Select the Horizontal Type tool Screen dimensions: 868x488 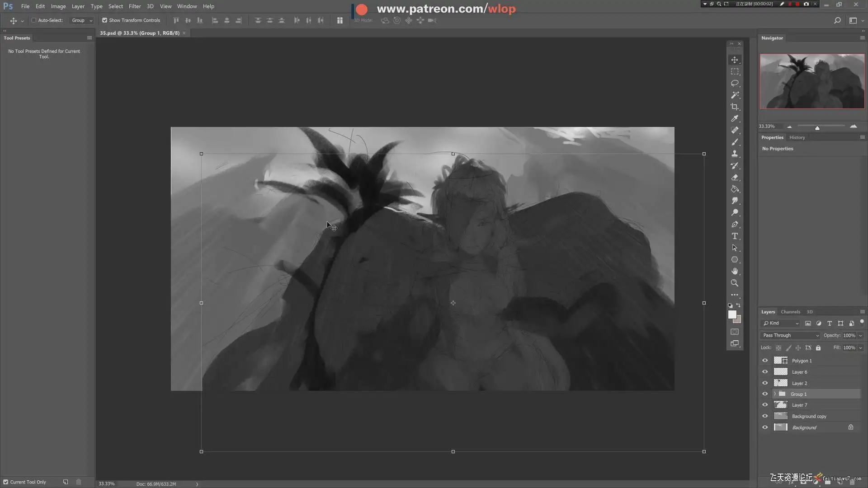point(735,236)
